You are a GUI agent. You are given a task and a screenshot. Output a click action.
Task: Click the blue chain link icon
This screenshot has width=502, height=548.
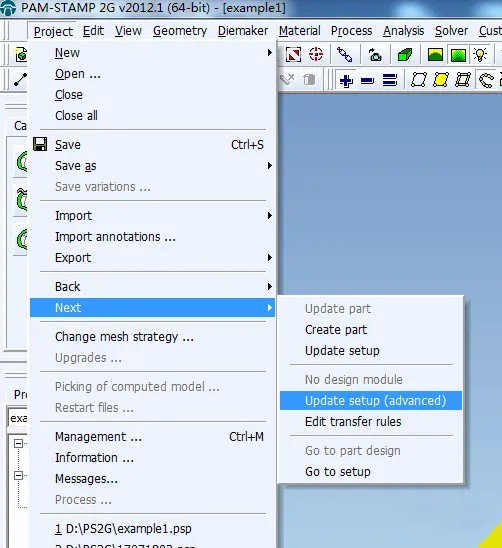point(344,54)
